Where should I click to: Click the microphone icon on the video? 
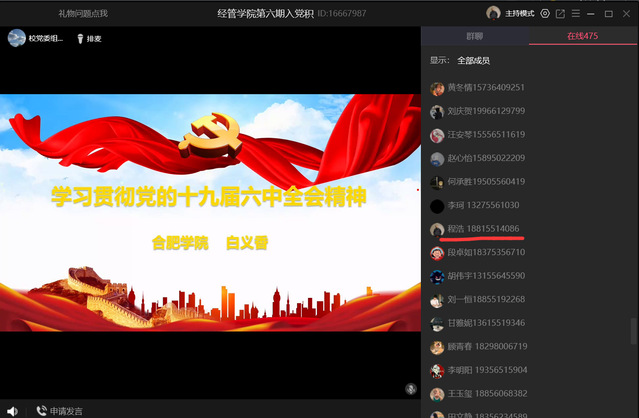410,388
